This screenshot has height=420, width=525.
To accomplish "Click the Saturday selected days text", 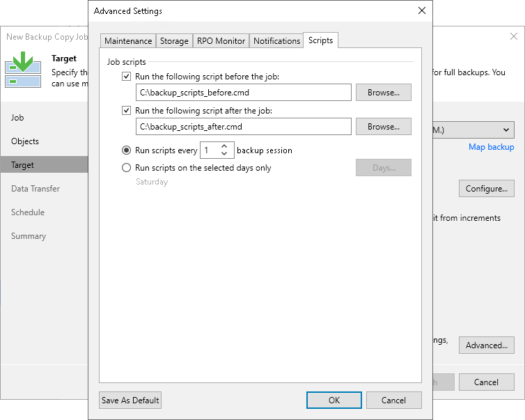I will [152, 182].
